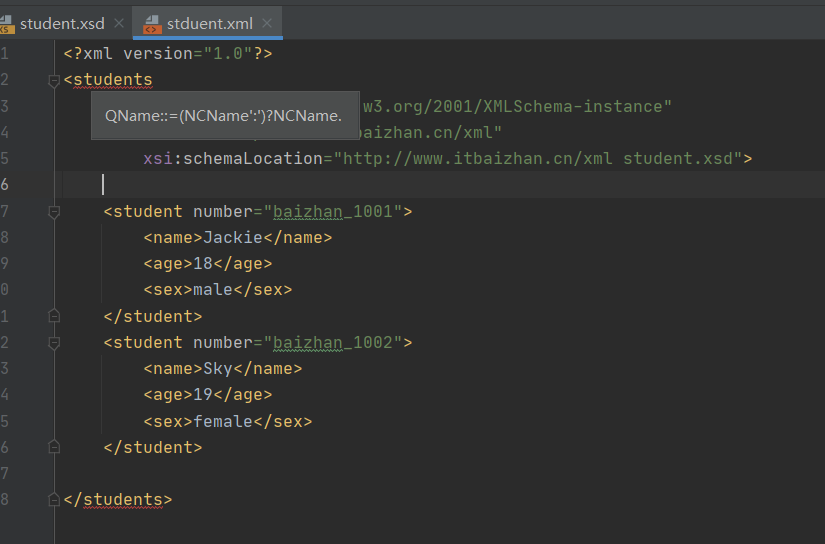Switch to the student.xsd tab
The image size is (825, 544).
62,24
